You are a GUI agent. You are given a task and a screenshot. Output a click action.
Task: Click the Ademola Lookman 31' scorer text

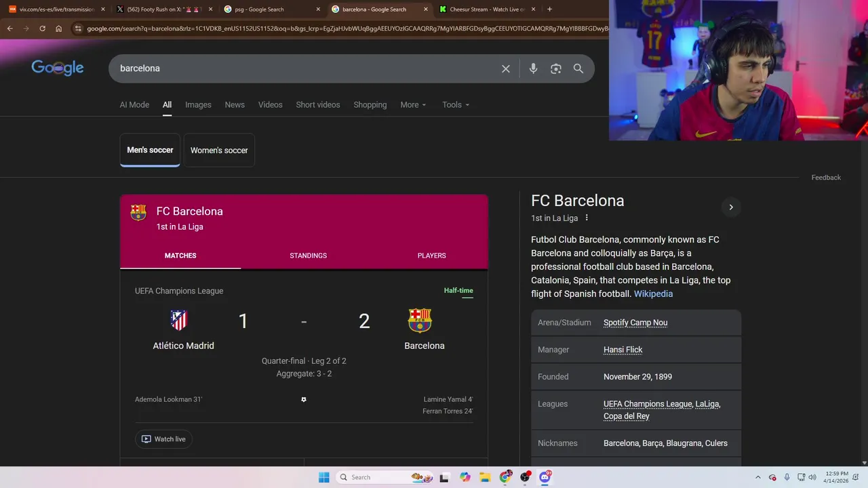(169, 399)
